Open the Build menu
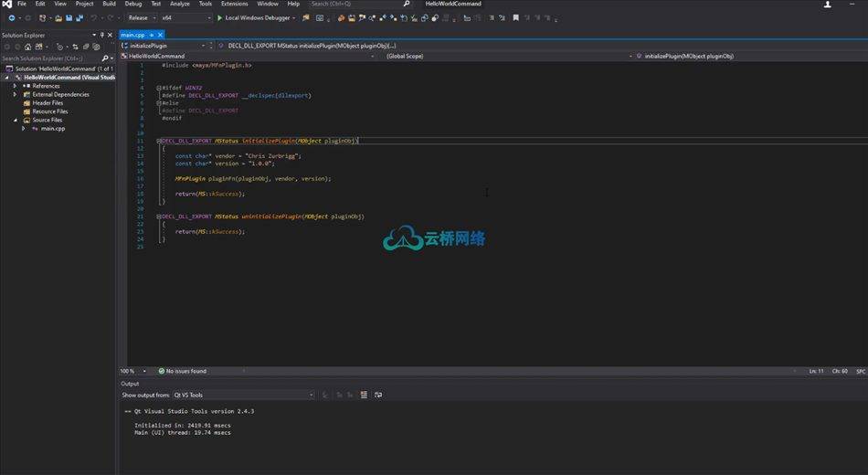The height and width of the screenshot is (475, 868). pos(109,4)
